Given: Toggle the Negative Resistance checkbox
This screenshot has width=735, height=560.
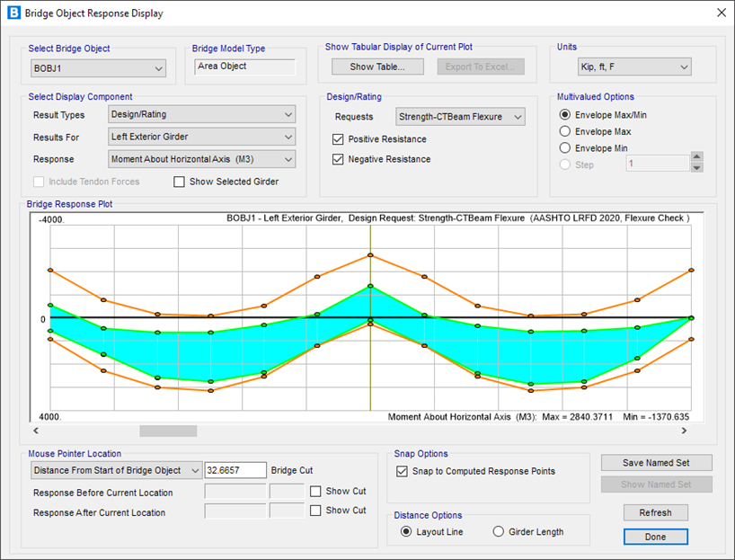Looking at the screenshot, I should coord(338,159).
